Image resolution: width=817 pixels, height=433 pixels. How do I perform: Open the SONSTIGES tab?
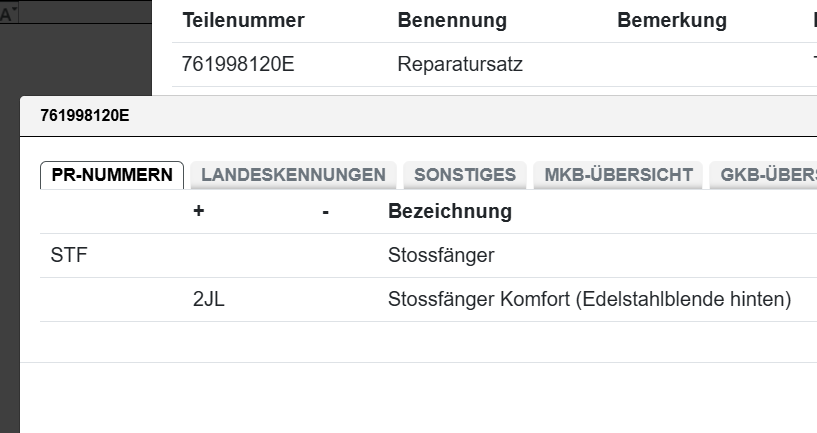pos(464,175)
